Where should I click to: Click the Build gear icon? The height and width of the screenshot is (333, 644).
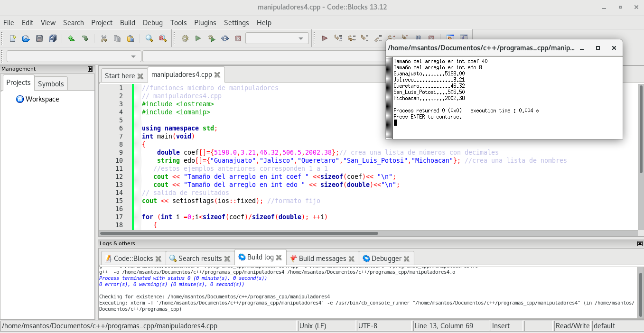point(185,38)
